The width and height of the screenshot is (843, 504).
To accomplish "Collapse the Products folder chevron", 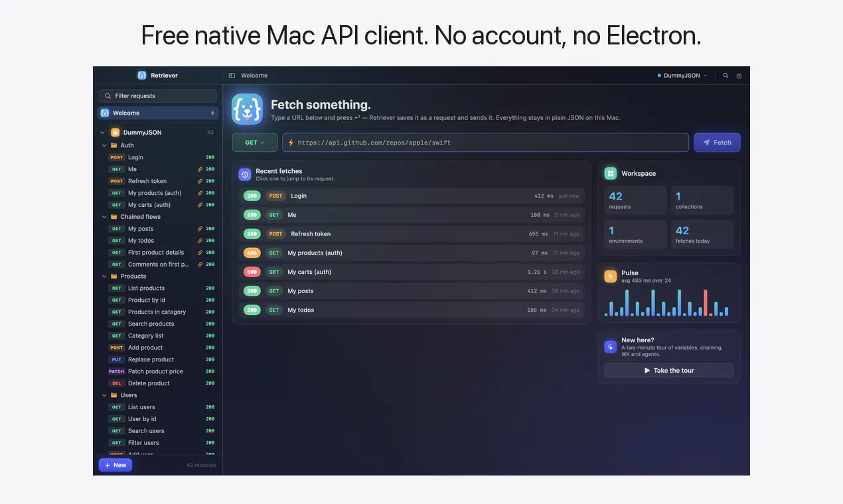I will click(x=104, y=277).
